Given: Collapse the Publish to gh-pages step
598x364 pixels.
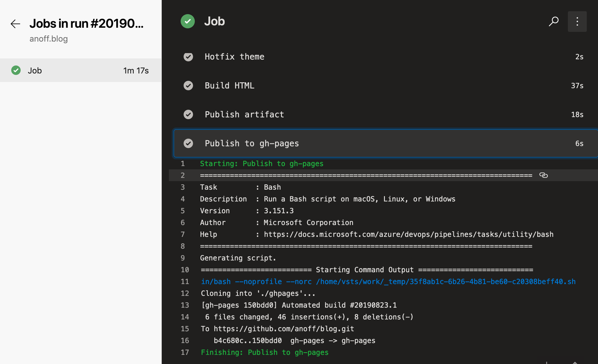Looking at the screenshot, I should 386,143.
